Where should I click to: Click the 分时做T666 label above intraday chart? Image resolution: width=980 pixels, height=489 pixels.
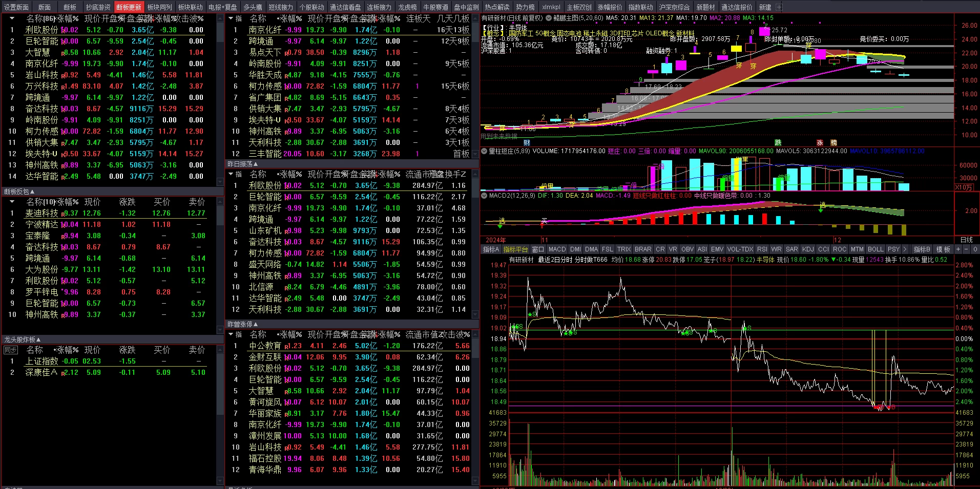tap(591, 260)
